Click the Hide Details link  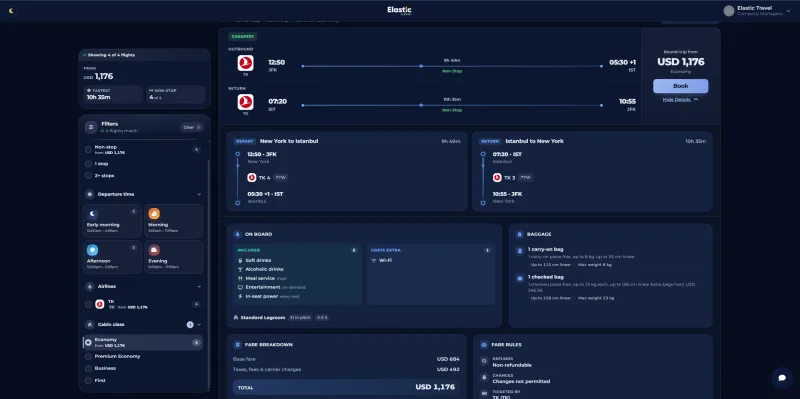pyautogui.click(x=677, y=99)
